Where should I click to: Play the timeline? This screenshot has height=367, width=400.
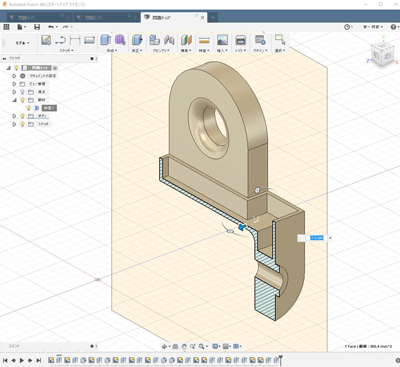22,360
